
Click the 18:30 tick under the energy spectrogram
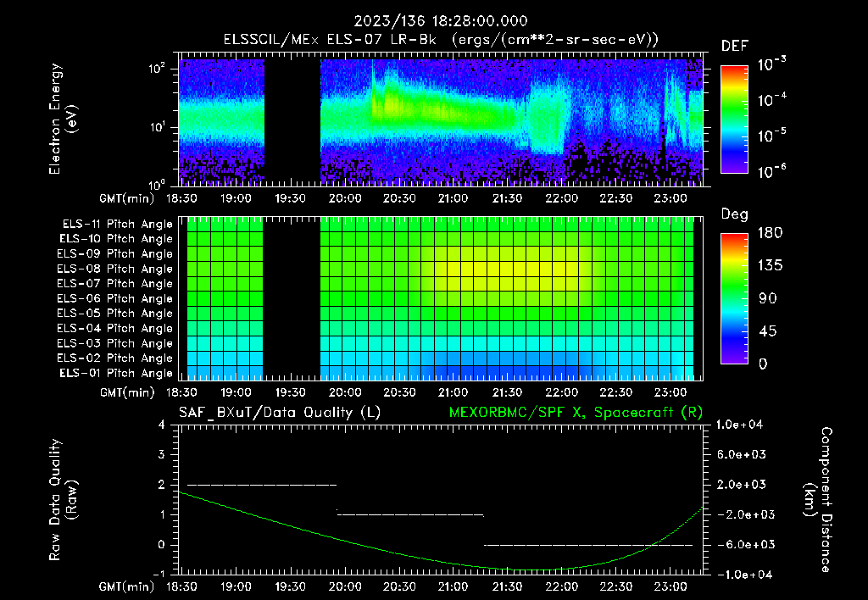[181, 198]
